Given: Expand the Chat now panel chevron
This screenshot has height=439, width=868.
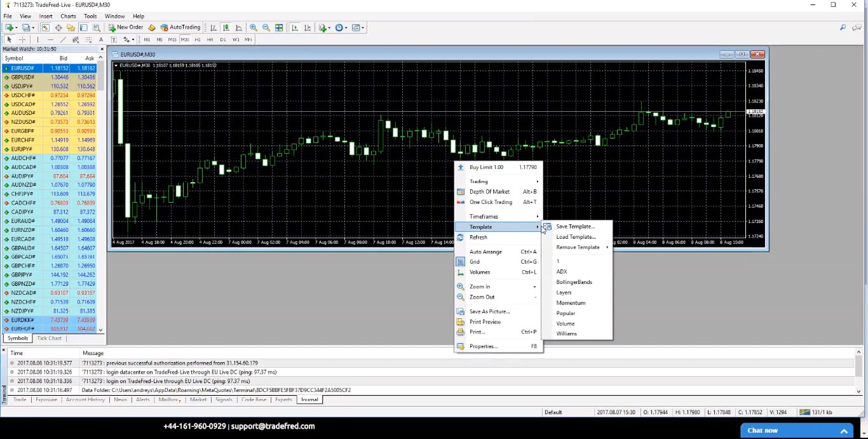Looking at the screenshot, I should click(x=844, y=431).
